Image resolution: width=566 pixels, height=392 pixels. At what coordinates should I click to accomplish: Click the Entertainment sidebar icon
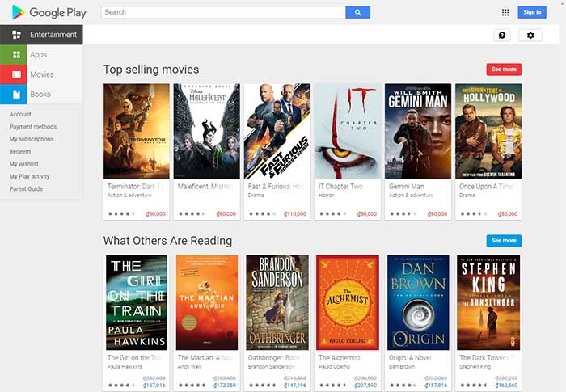[x=16, y=35]
